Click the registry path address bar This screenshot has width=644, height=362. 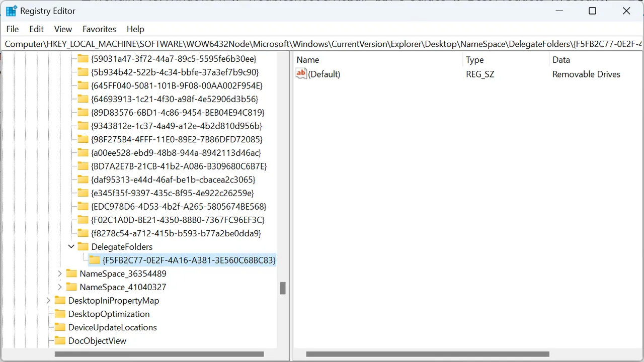(322, 44)
